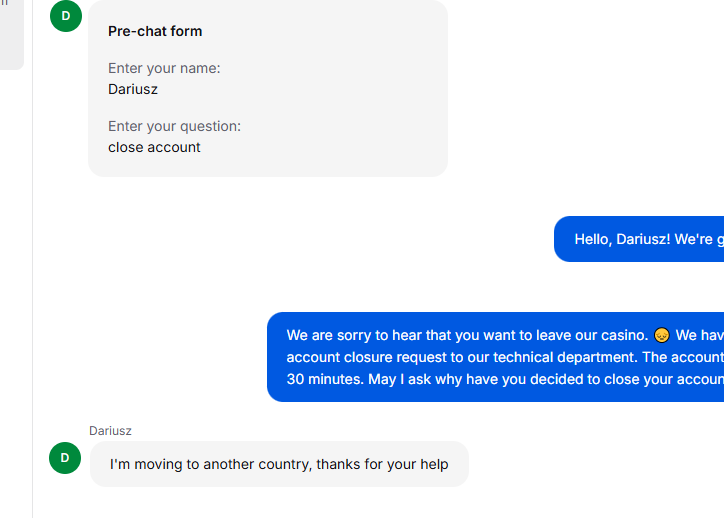Select the 'I'm moving to another country' message
Viewport: 724px width, 518px height.
279,464
